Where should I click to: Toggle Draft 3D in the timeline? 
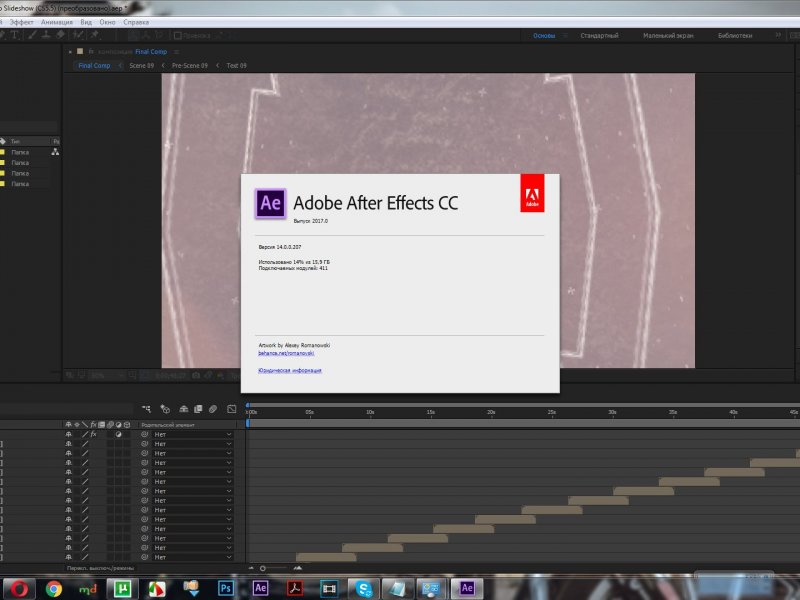pyautogui.click(x=165, y=409)
